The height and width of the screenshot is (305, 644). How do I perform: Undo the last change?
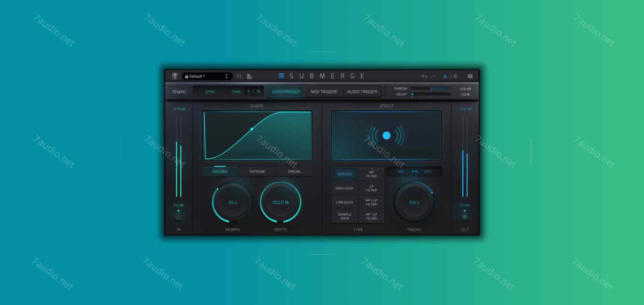pos(424,76)
